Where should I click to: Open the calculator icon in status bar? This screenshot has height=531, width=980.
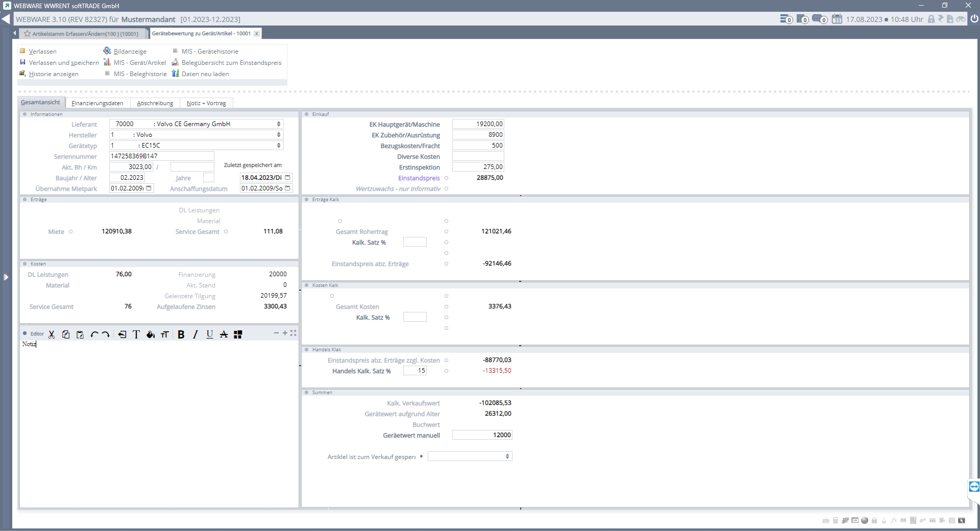coord(836,520)
